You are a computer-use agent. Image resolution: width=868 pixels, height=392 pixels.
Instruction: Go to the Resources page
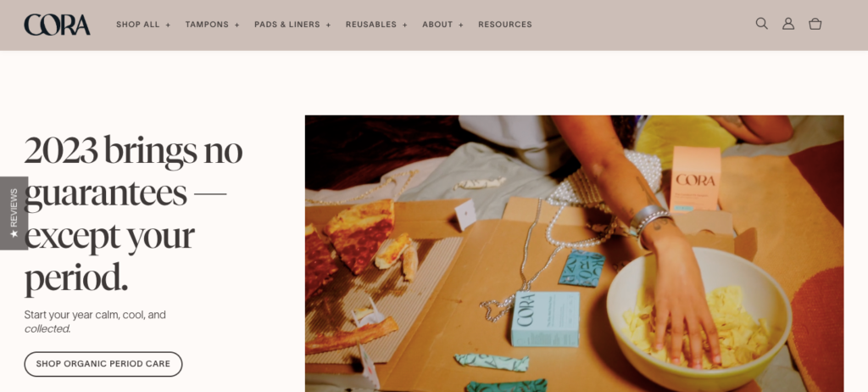coord(505,25)
